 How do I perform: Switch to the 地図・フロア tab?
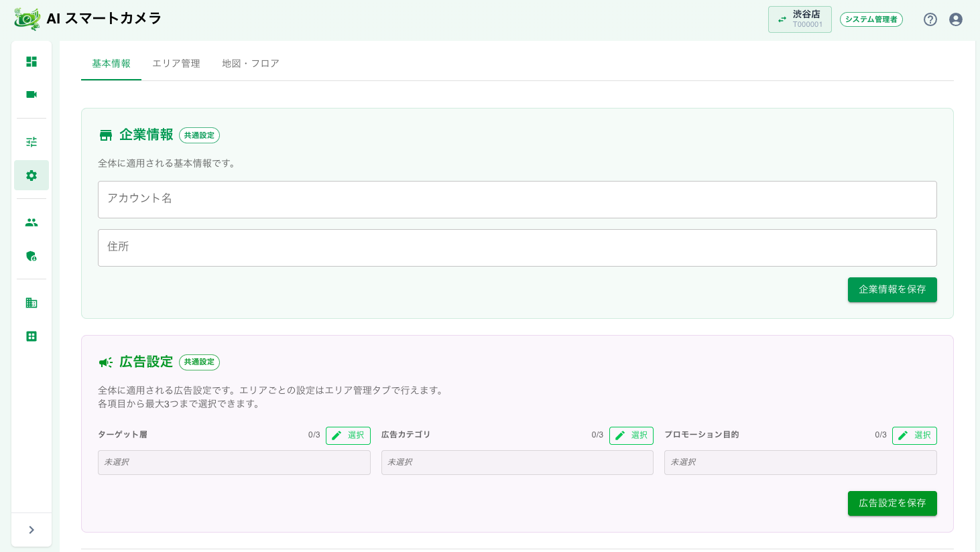[x=251, y=64]
